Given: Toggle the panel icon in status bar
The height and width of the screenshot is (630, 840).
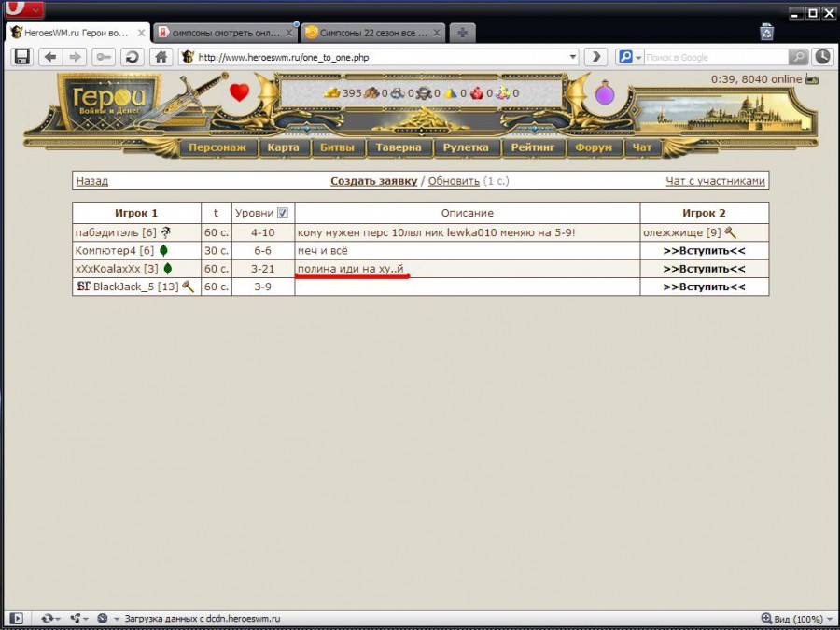Looking at the screenshot, I should pos(16,618).
